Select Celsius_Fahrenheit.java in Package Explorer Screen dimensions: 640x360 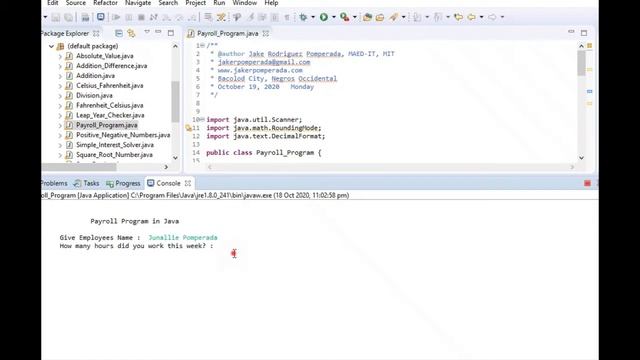coord(109,86)
